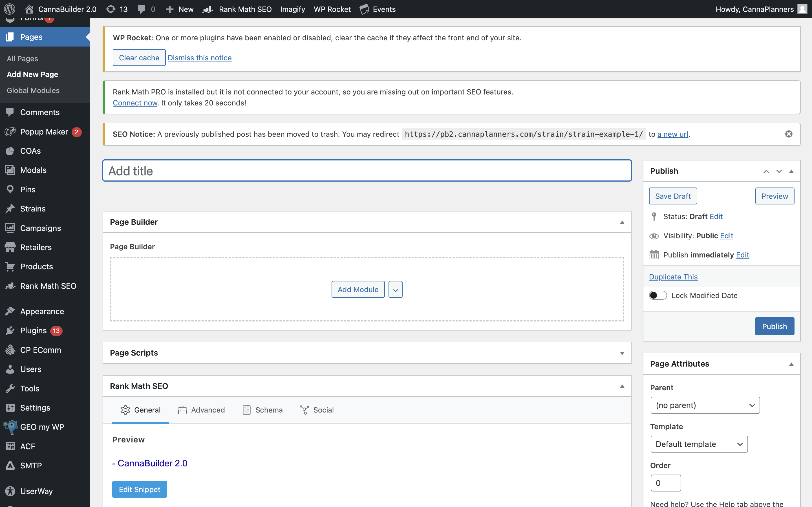Dismiss the SEO Notice with X icon

click(789, 134)
